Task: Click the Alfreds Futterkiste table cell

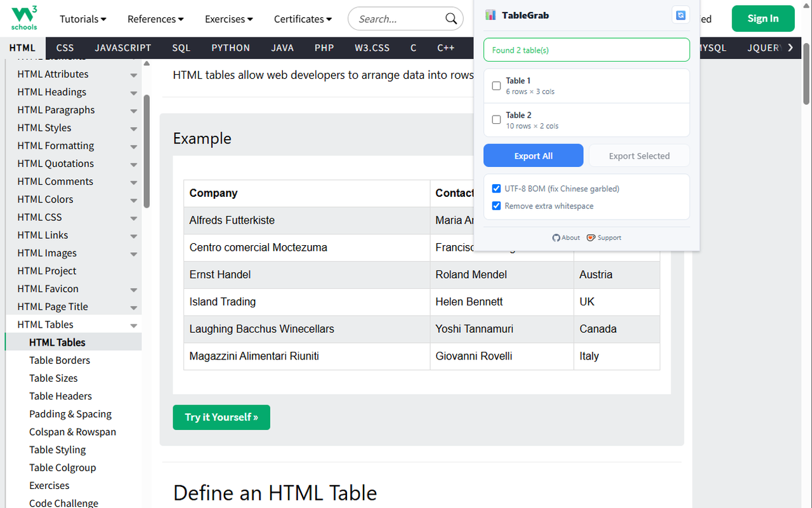Action: coord(307,220)
